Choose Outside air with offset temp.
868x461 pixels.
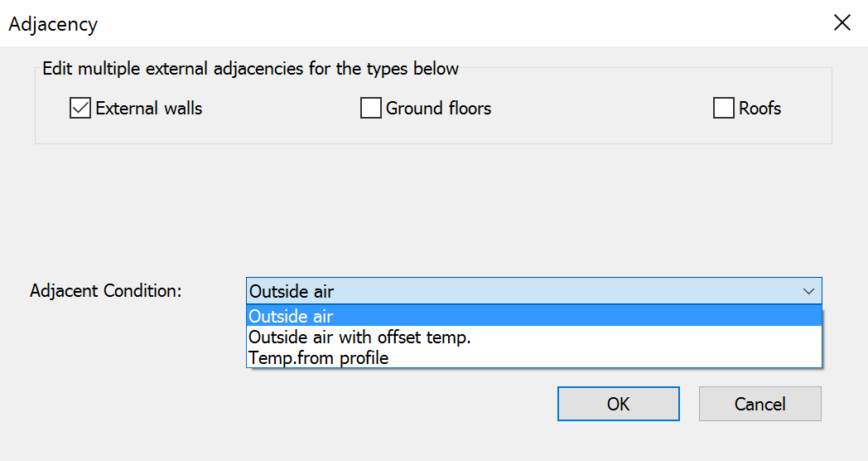tap(359, 337)
